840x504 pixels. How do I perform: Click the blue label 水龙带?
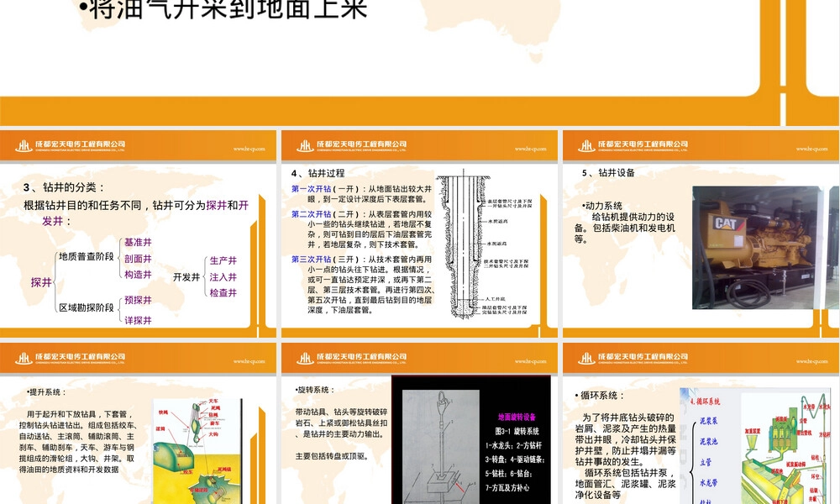click(x=708, y=482)
